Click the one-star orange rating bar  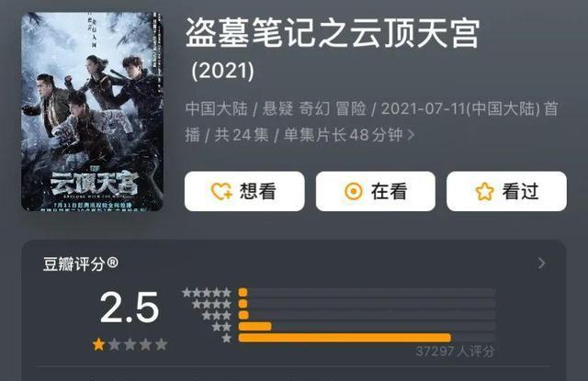(x=345, y=338)
